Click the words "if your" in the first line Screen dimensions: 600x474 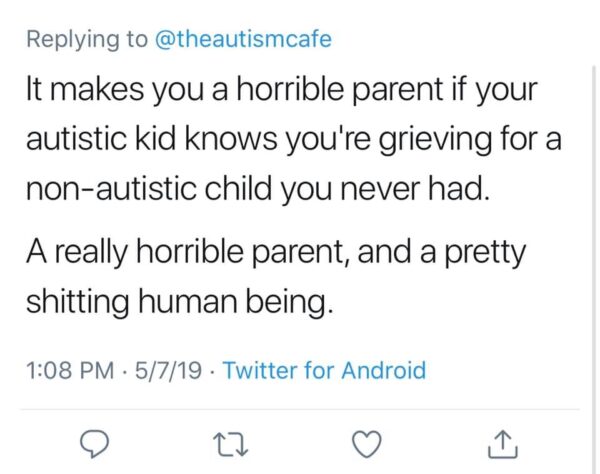click(x=495, y=91)
